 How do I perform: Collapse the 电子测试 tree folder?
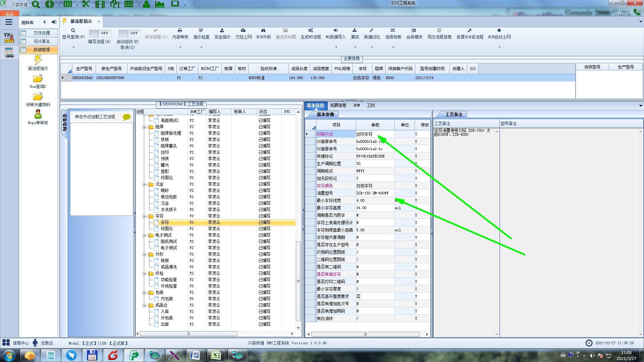144,235
